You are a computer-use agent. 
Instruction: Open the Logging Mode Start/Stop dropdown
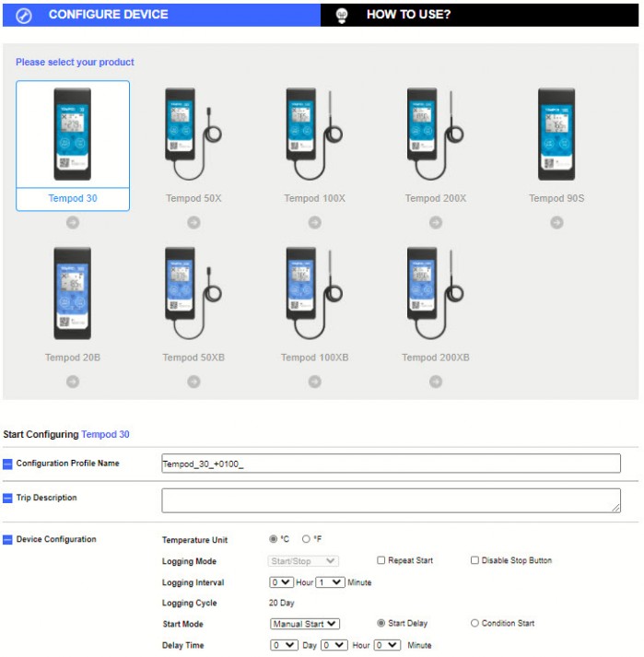[x=303, y=561]
